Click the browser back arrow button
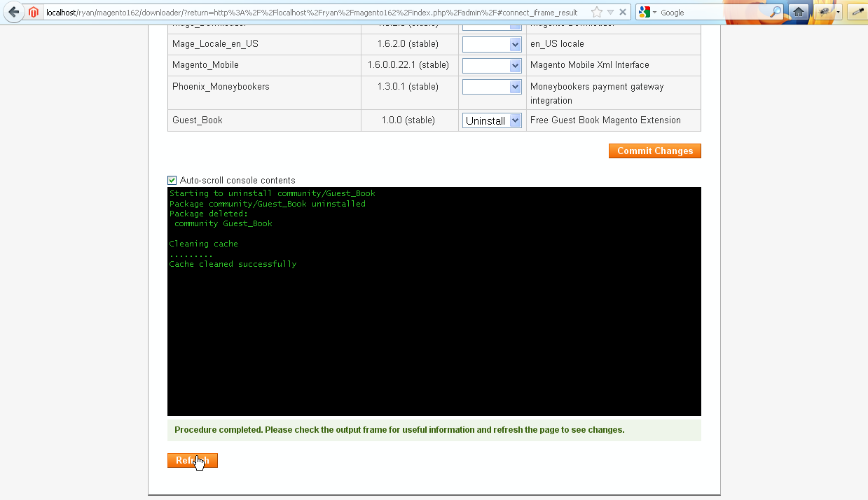This screenshot has width=868, height=500. pyautogui.click(x=13, y=12)
